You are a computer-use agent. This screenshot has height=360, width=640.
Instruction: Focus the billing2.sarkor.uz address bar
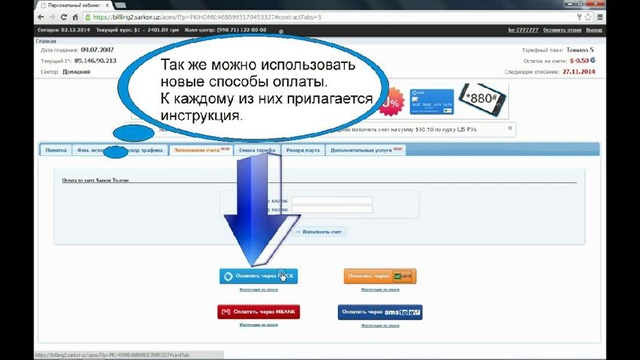[327, 17]
